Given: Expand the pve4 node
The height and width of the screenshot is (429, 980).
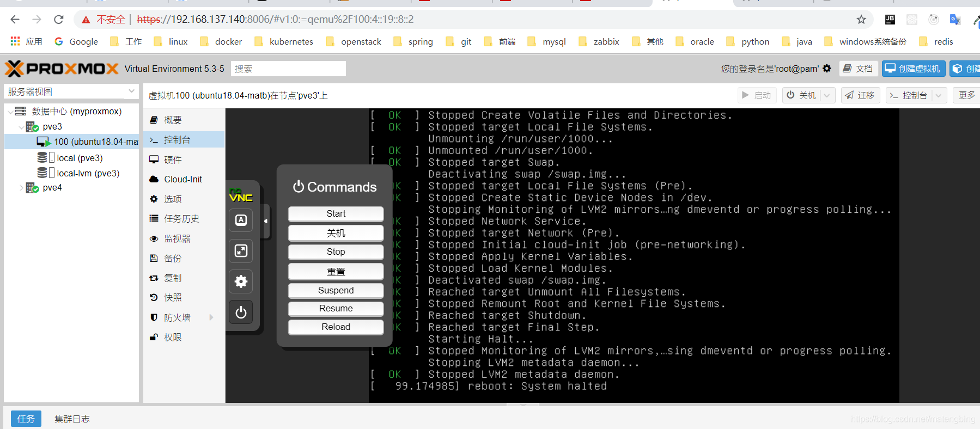Looking at the screenshot, I should (21, 188).
